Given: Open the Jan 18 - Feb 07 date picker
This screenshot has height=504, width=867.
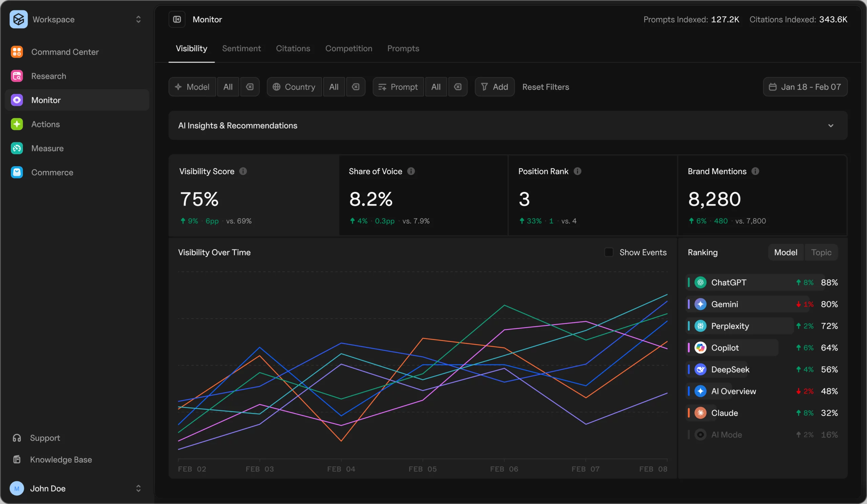Looking at the screenshot, I should [x=805, y=87].
